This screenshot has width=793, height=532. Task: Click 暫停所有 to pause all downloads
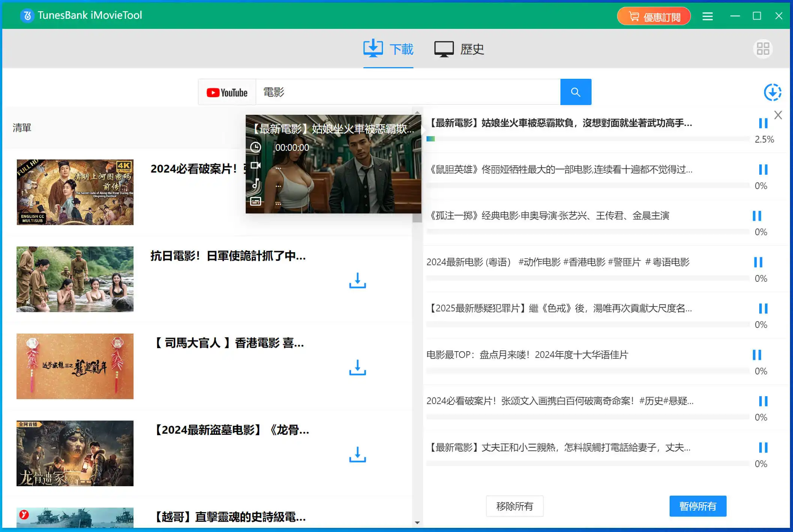click(x=698, y=506)
